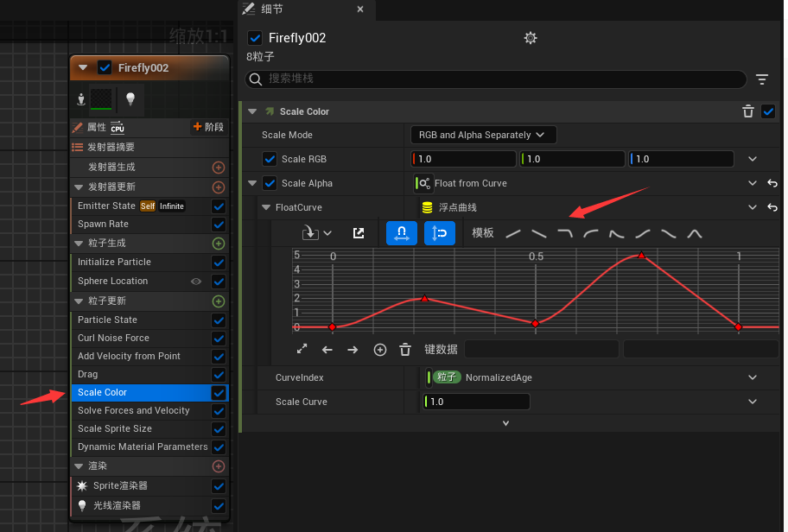Jump to next curve key

(x=353, y=350)
